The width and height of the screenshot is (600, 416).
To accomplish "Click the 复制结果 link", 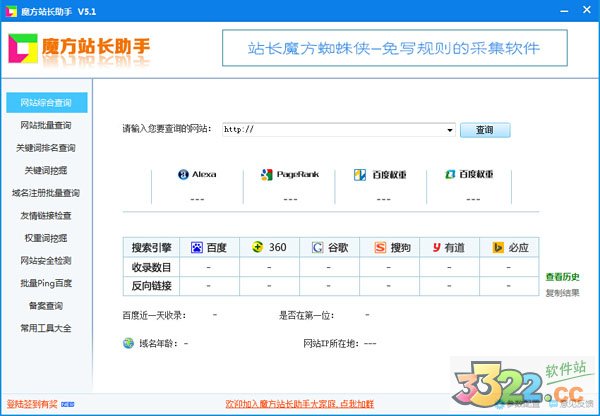I will (x=562, y=293).
